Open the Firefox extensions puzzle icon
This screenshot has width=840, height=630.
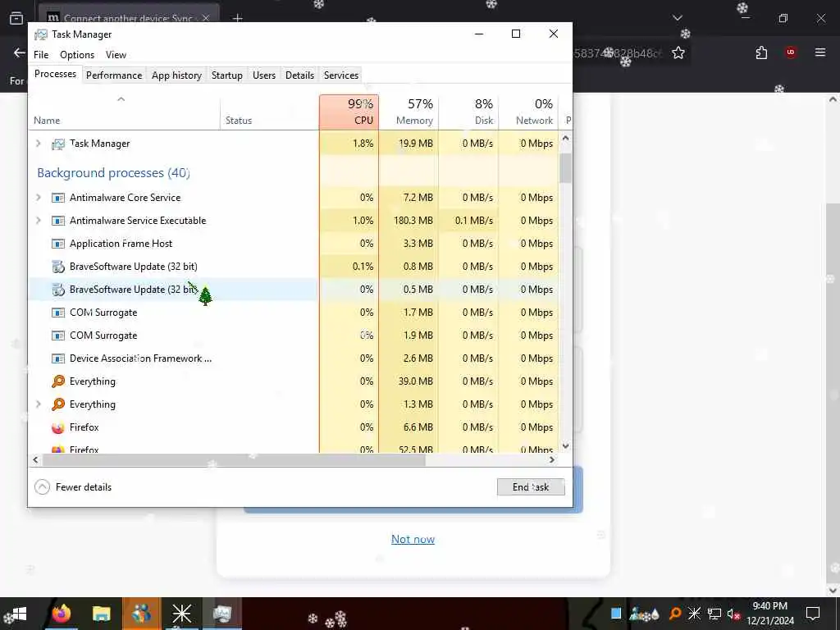761,52
